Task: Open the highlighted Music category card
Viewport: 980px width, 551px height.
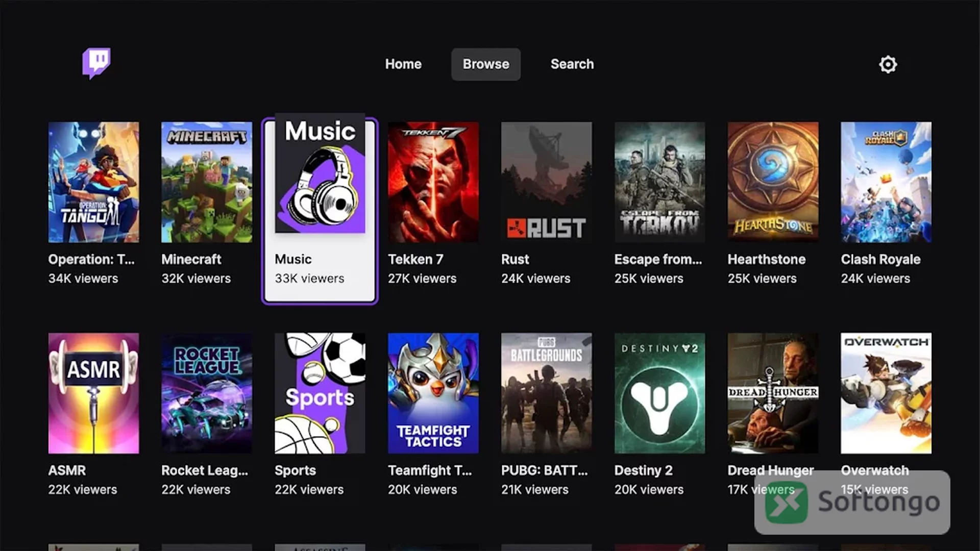Action: pos(320,211)
